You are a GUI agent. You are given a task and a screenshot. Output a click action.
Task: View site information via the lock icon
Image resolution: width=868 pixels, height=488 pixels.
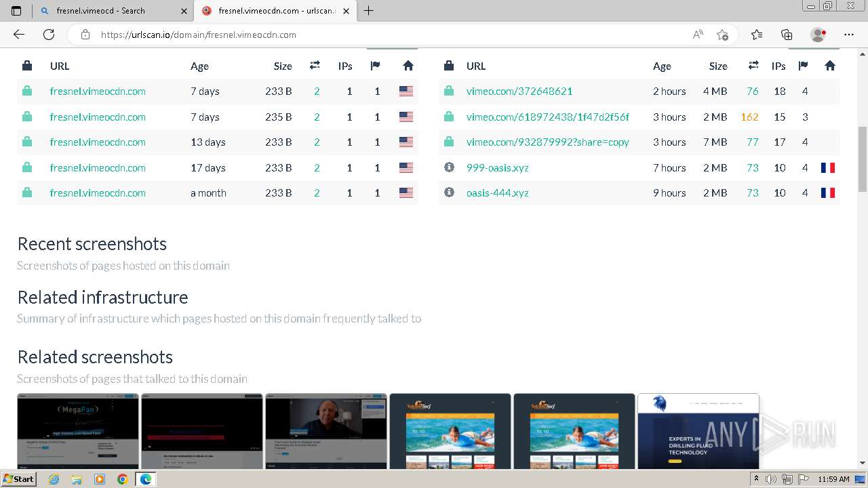pyautogui.click(x=85, y=35)
